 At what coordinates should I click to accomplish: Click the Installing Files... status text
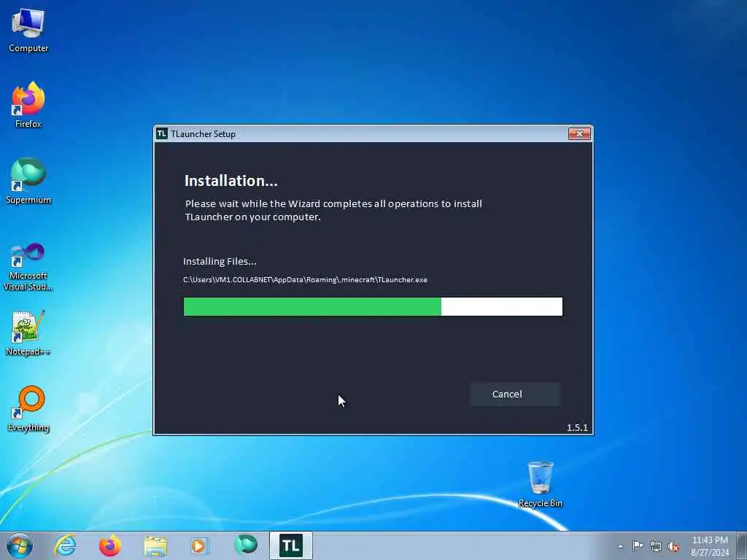tap(220, 262)
